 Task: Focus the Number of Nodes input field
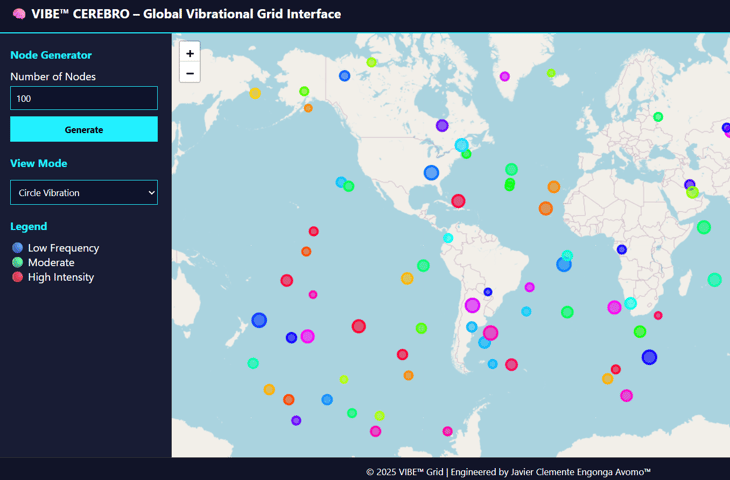point(84,98)
